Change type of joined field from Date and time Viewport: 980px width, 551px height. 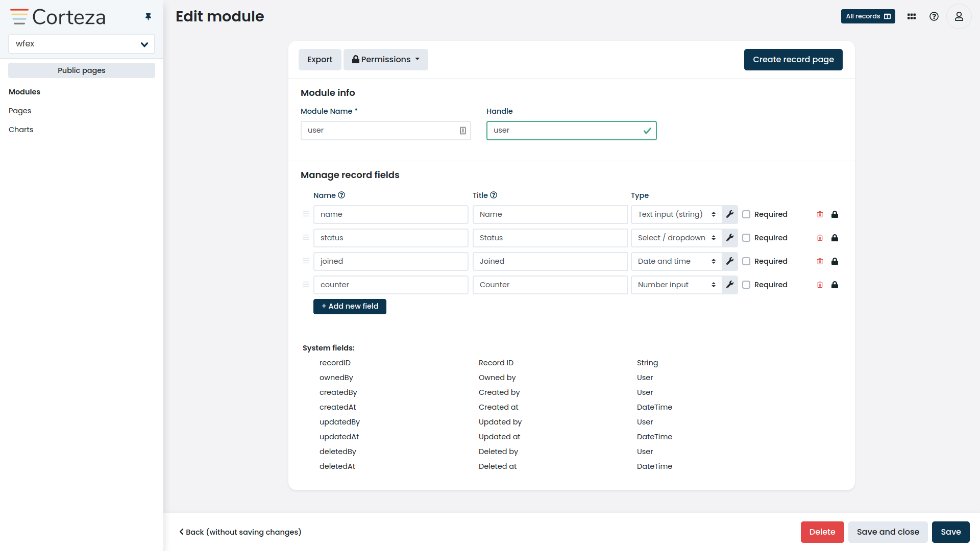point(676,261)
